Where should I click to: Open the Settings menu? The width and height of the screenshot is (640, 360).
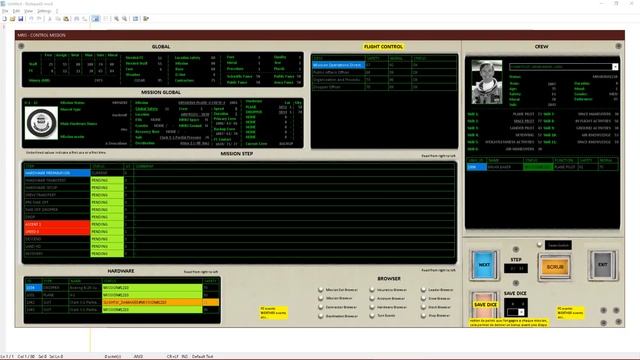(x=44, y=11)
